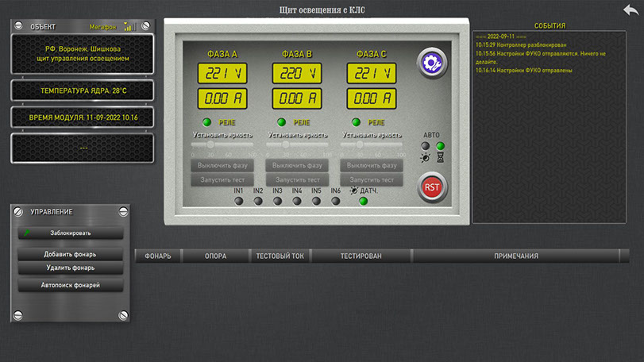Click the hourglass timer icon under АВТО
The height and width of the screenshot is (362, 644).
[x=440, y=158]
